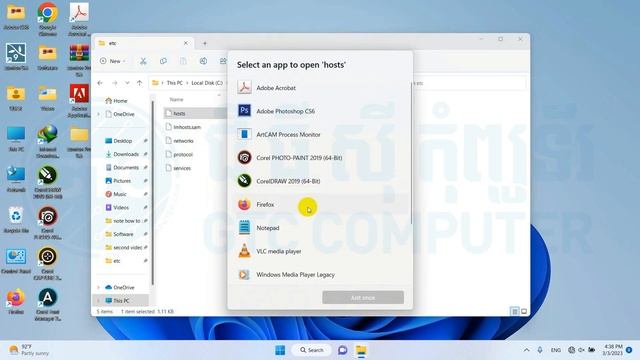Click the Copy toolbar icon
Image resolution: width=640 pixels, height=360 pixels.
pos(163,61)
